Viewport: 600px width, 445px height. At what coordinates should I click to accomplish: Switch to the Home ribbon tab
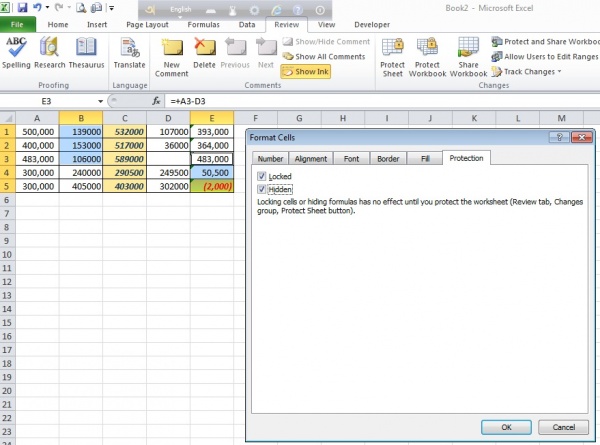[58, 24]
